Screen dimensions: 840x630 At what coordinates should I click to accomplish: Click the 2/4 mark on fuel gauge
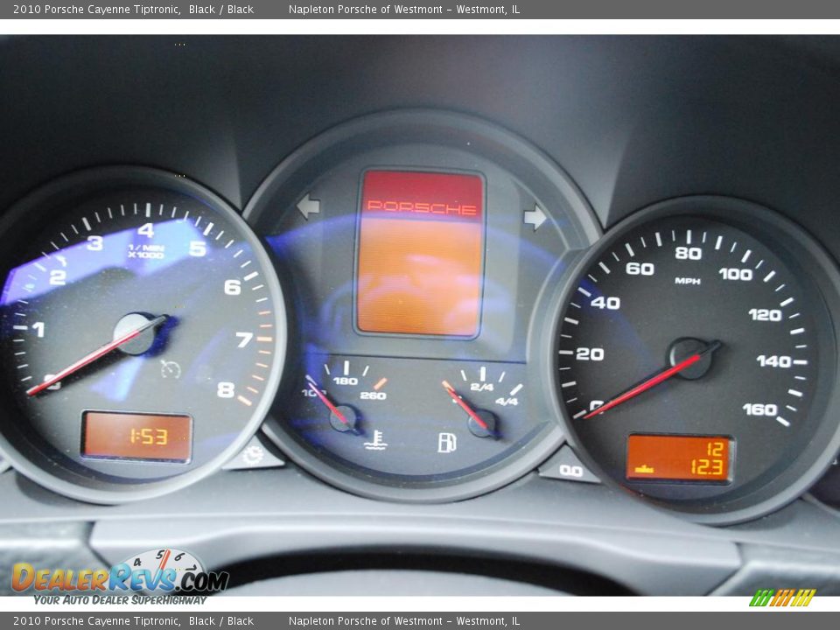pyautogui.click(x=481, y=387)
